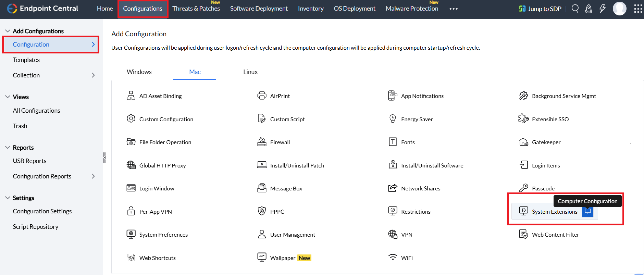Open Background Service Mgmt icon

523,96
